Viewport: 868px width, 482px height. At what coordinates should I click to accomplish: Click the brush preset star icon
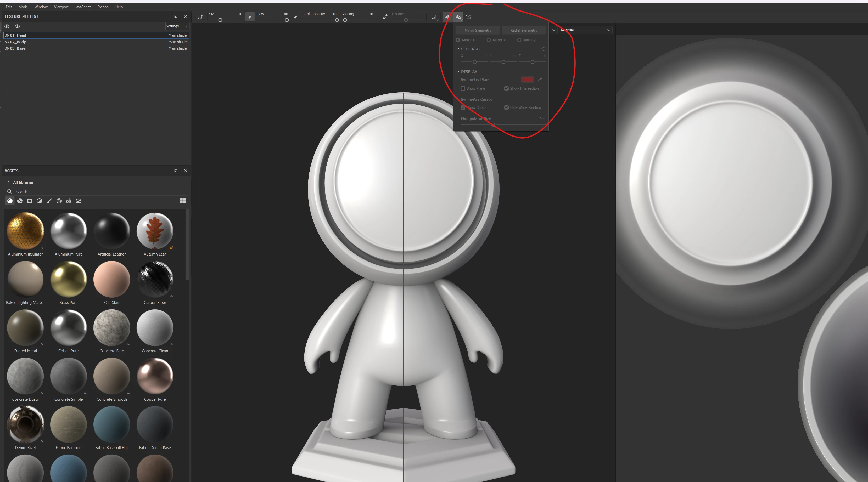[x=200, y=17]
